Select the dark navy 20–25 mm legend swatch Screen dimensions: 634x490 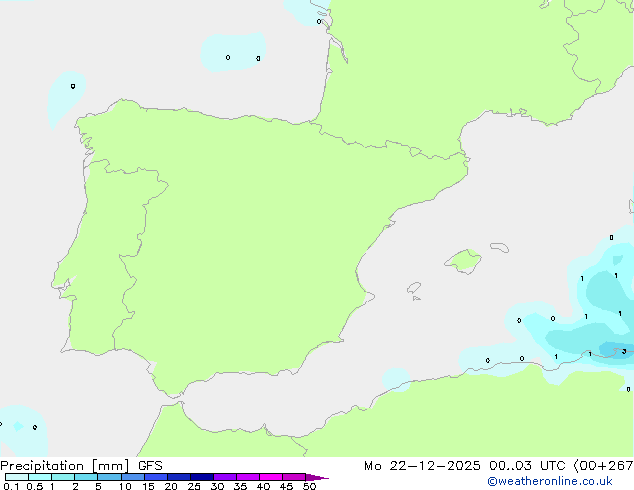tap(201, 478)
